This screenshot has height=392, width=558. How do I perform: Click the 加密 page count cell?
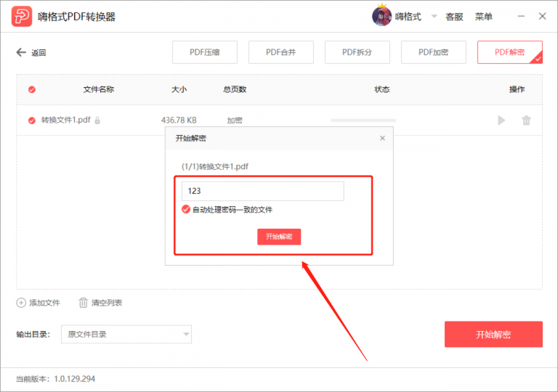coord(235,121)
